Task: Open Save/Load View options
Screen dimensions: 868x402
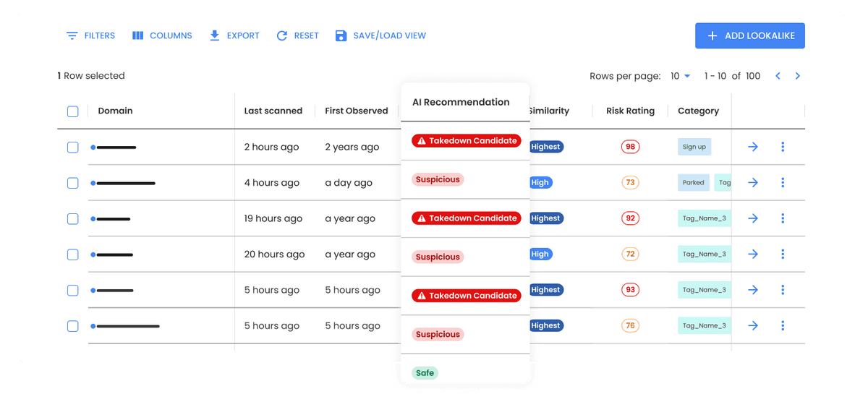Action: [x=380, y=35]
